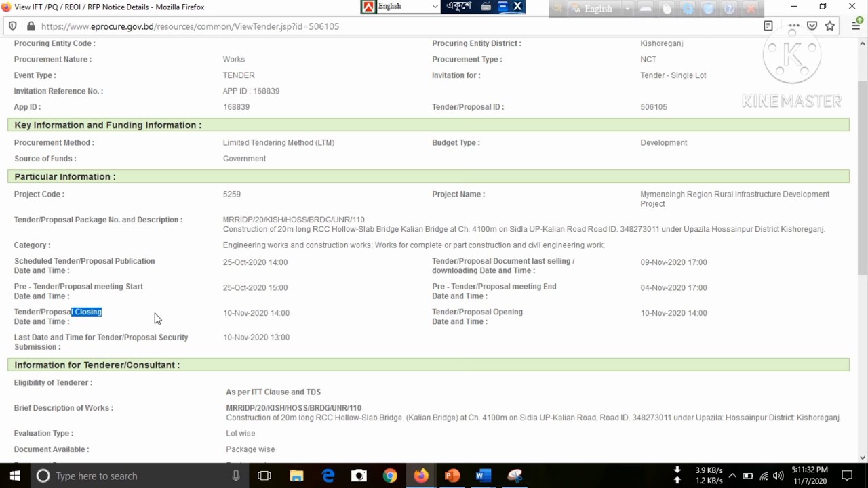Click document last selling date 09-Nov-2020 17:00
Screen dimensions: 868x488
673,262
